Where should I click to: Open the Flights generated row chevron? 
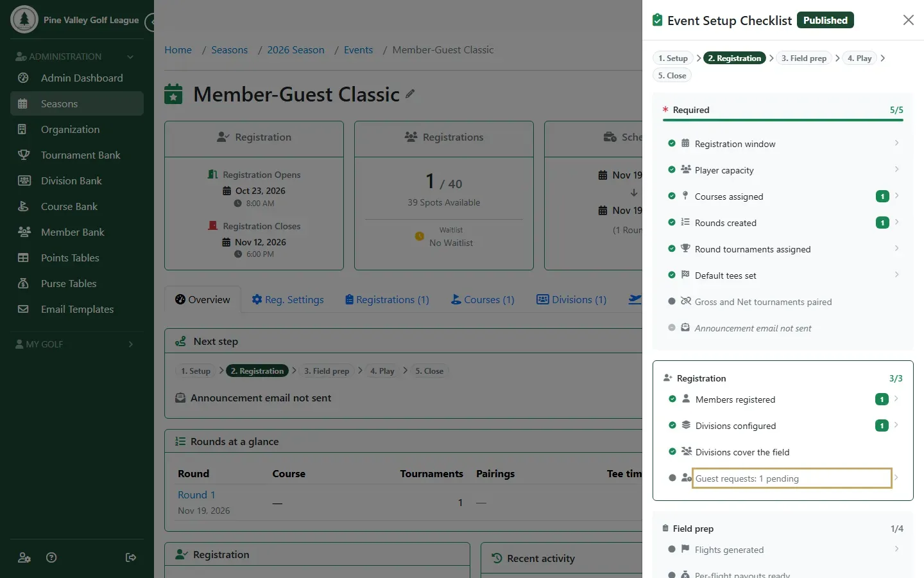point(896,548)
